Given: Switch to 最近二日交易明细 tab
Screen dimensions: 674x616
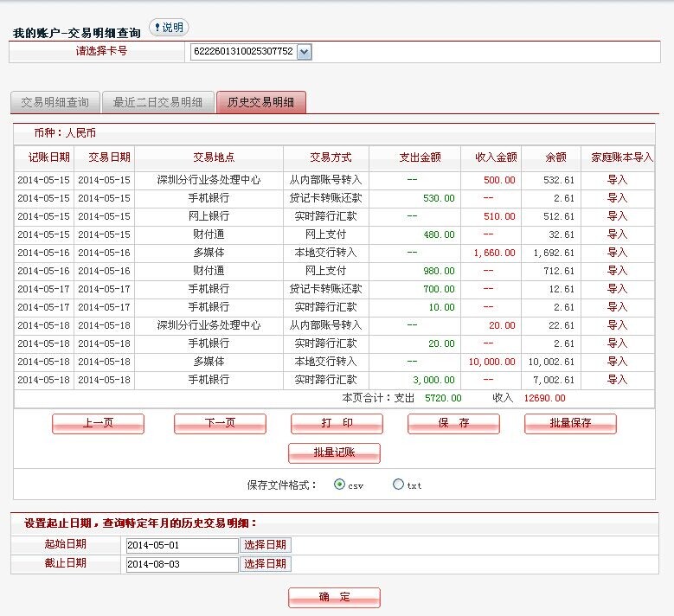Looking at the screenshot, I should click(157, 102).
